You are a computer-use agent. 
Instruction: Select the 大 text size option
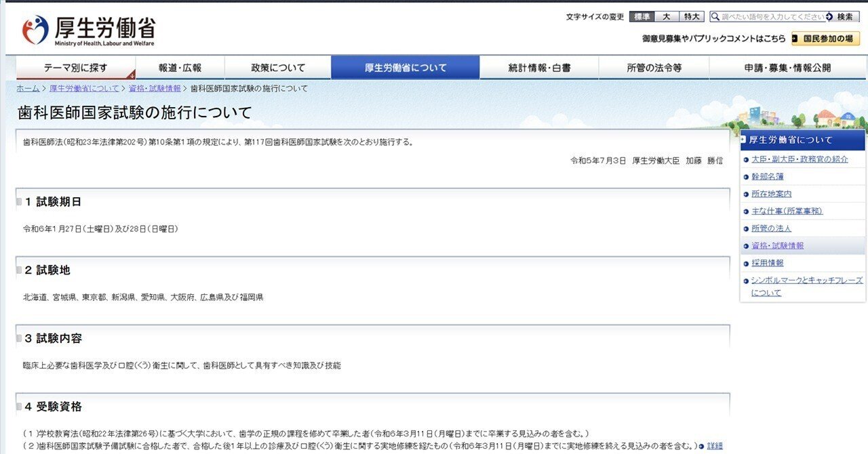pos(665,16)
